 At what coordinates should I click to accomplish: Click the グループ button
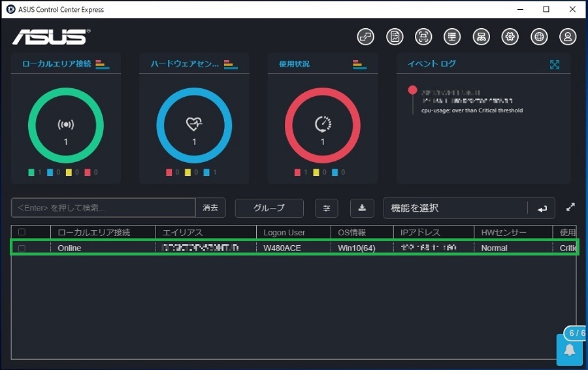click(269, 208)
